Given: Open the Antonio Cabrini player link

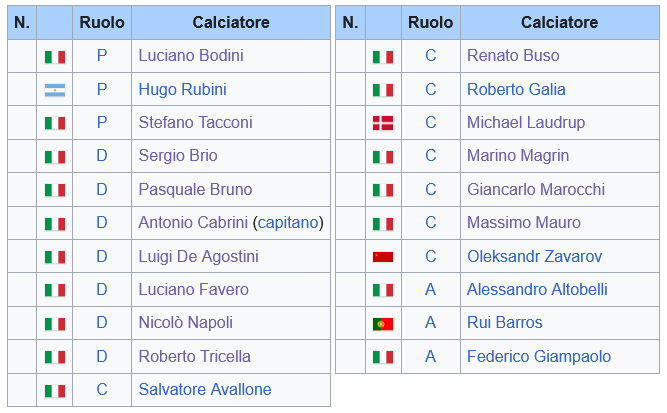Looking at the screenshot, I should [193, 223].
